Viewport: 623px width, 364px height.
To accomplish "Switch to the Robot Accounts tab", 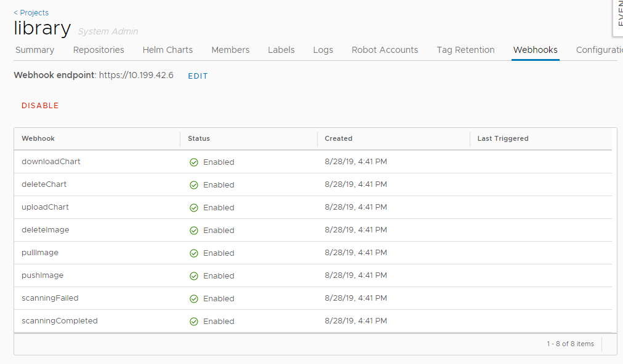I will click(384, 50).
